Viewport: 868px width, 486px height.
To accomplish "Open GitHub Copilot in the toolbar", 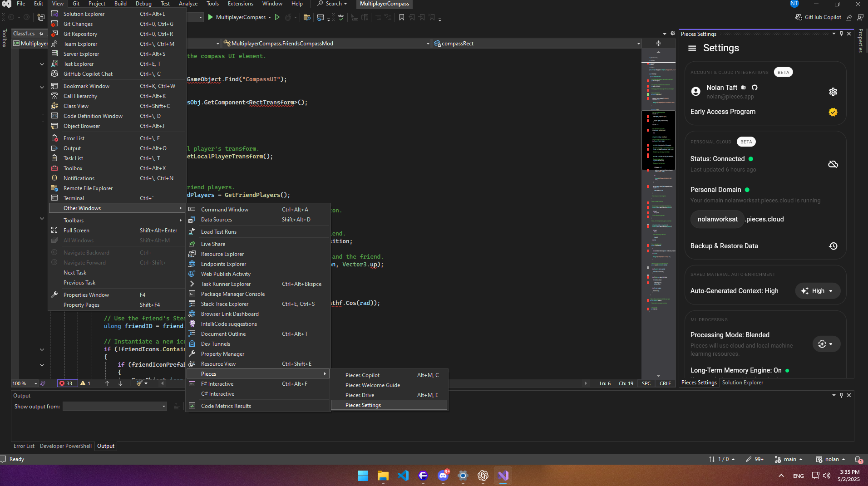I will point(818,17).
